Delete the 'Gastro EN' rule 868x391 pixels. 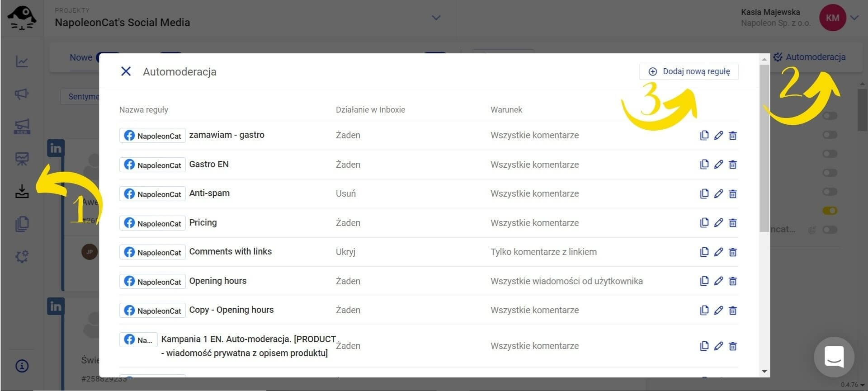click(733, 165)
